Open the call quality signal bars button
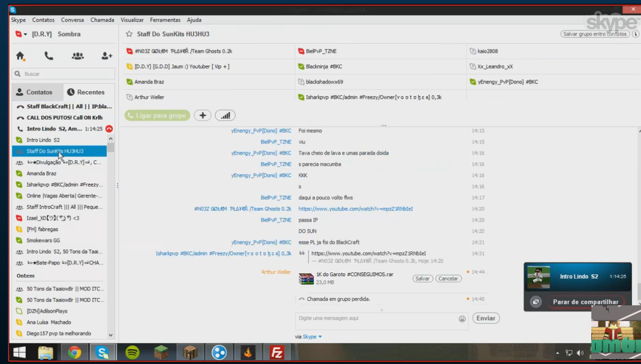This screenshot has width=641, height=364. (225, 115)
